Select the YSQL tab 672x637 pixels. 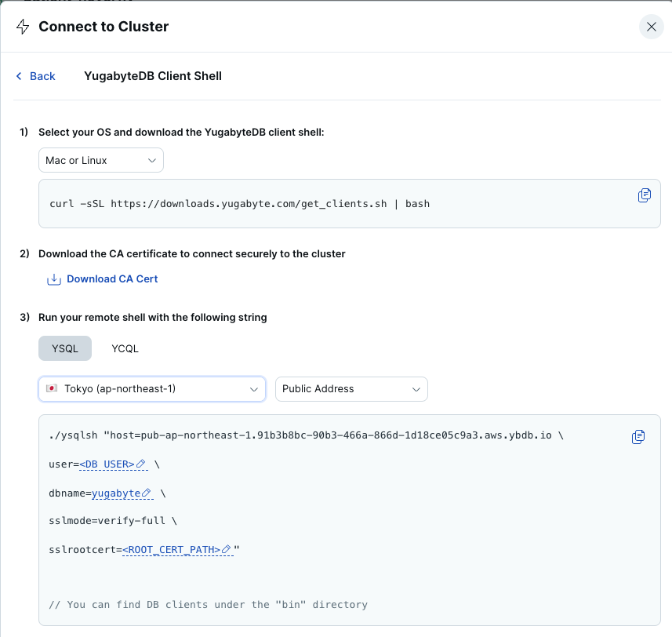(65, 348)
